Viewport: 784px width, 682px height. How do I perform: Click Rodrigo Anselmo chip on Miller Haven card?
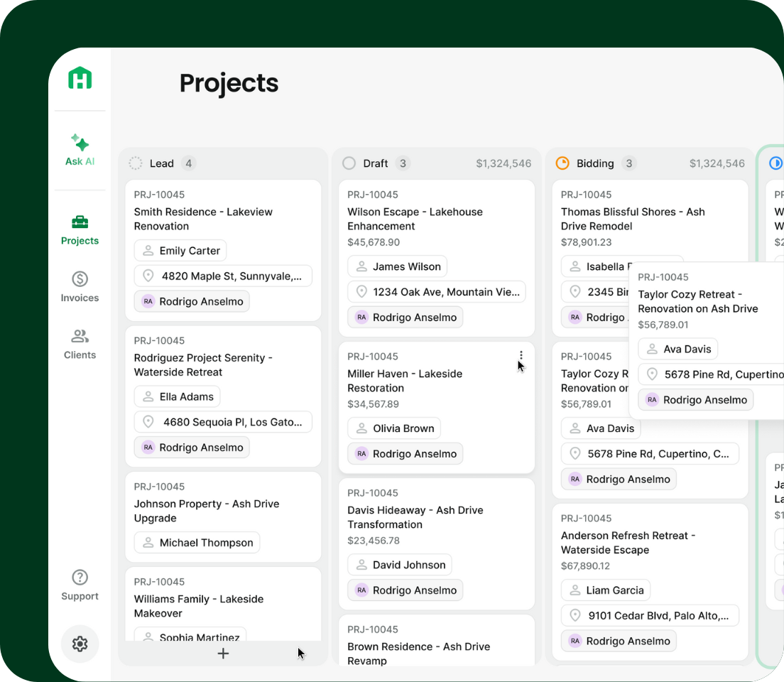point(405,453)
